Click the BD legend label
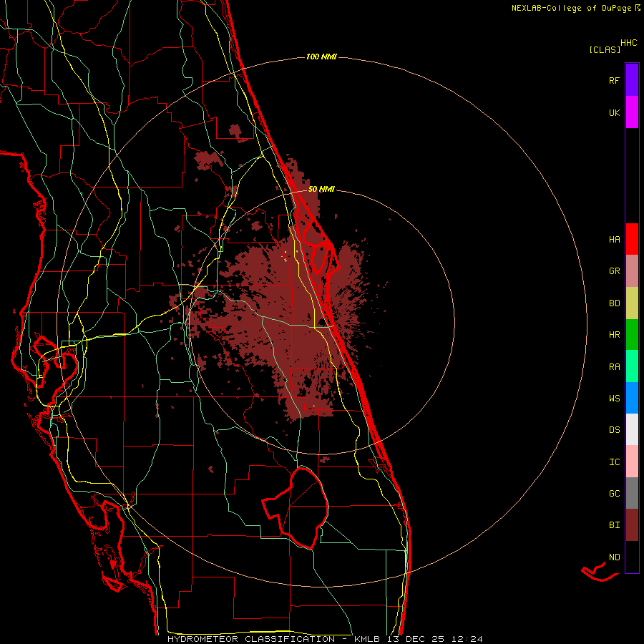 [x=615, y=303]
